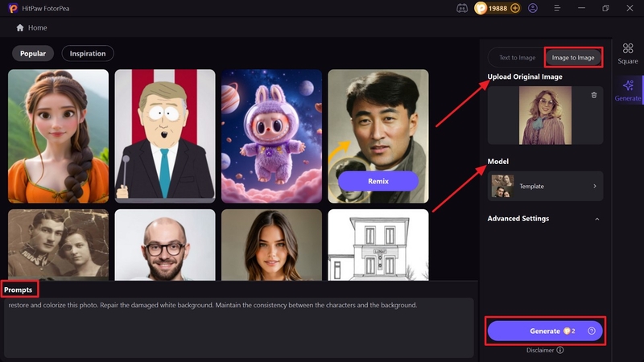Click the Generate button
The width and height of the screenshot is (644, 362).
click(545, 331)
